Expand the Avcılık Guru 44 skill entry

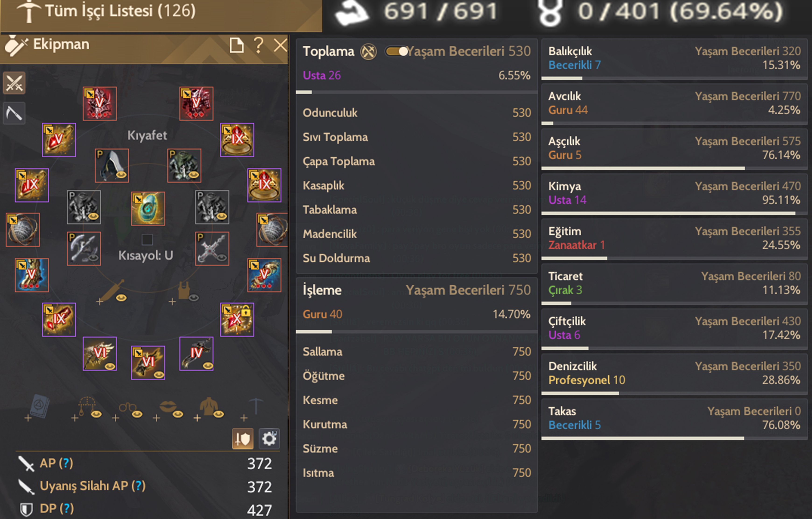point(675,103)
